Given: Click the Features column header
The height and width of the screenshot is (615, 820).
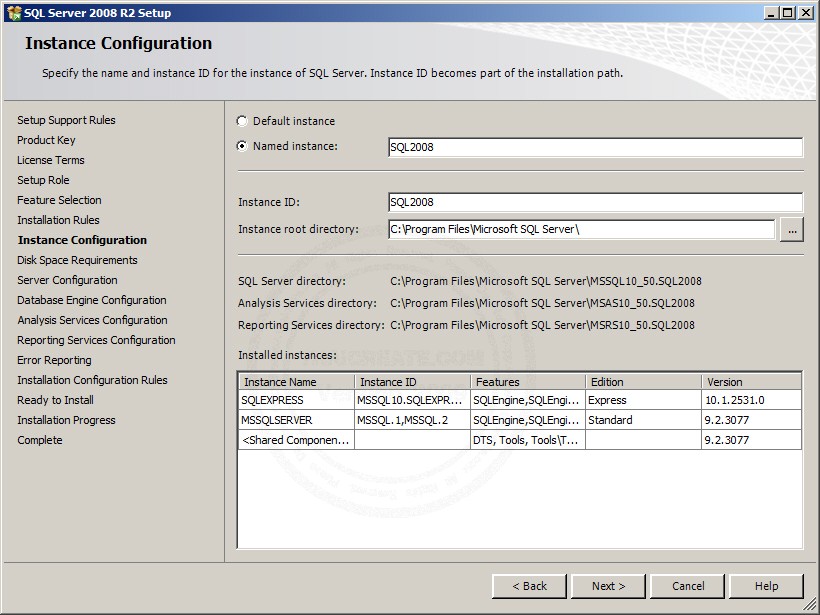Looking at the screenshot, I should [528, 382].
